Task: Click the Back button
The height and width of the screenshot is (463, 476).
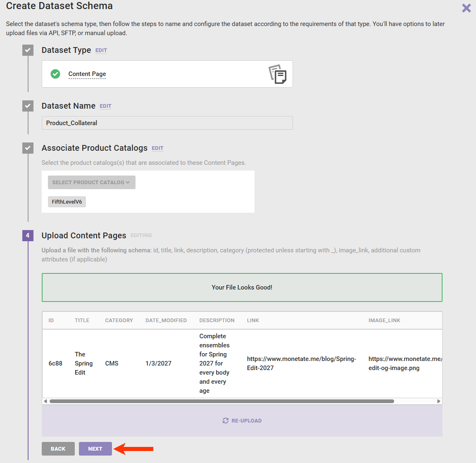Action: pos(58,449)
